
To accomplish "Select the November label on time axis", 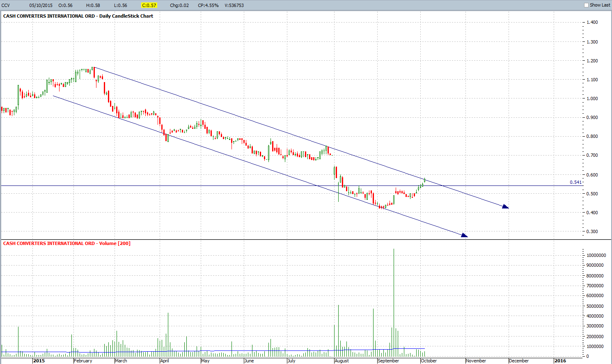I will pos(476,361).
